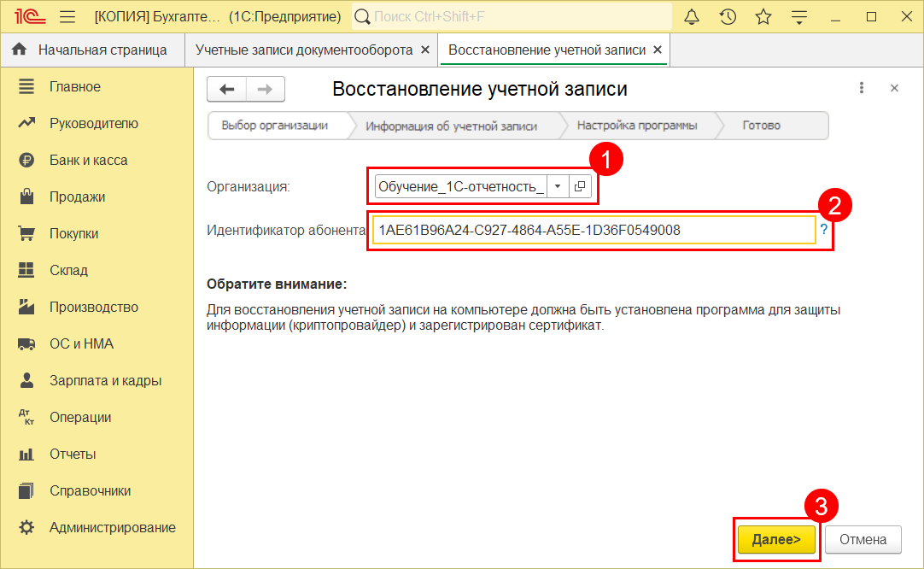Screen dimensions: 924x569
Task: Open the selected organization card
Action: 580,187
